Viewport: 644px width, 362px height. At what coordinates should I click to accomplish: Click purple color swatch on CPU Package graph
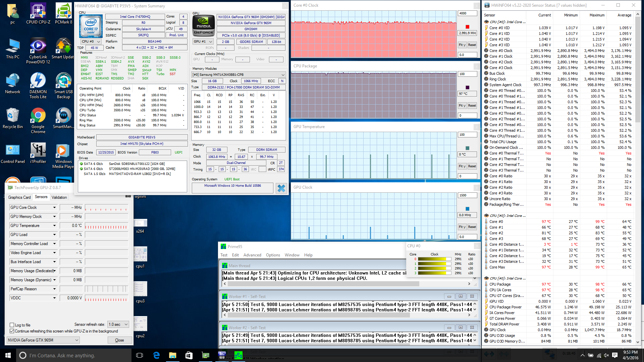pyautogui.click(x=467, y=87)
